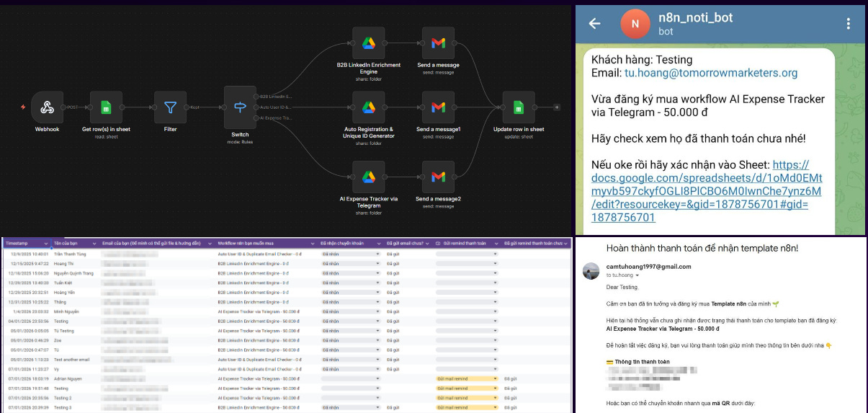The width and height of the screenshot is (868, 413).
Task: Select the Filter node
Action: (x=170, y=107)
